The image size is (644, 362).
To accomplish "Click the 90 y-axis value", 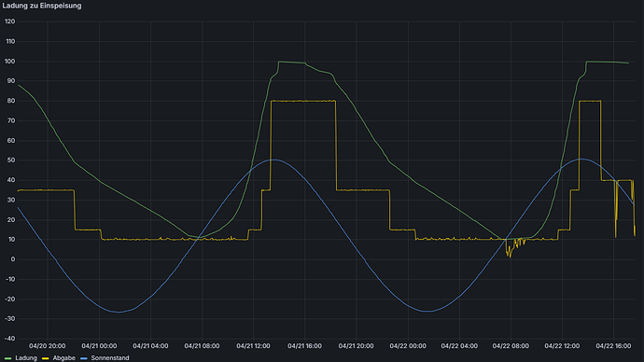I will 11,81.
